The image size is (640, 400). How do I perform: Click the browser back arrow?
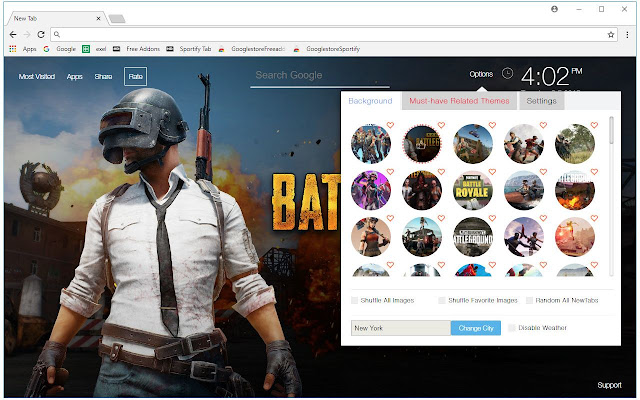[13, 35]
